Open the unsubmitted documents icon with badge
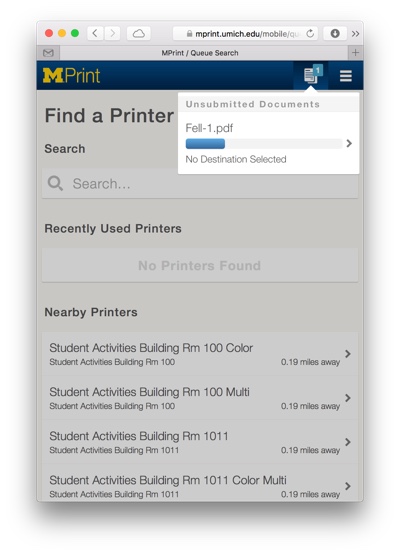The height and width of the screenshot is (554, 400). point(311,75)
